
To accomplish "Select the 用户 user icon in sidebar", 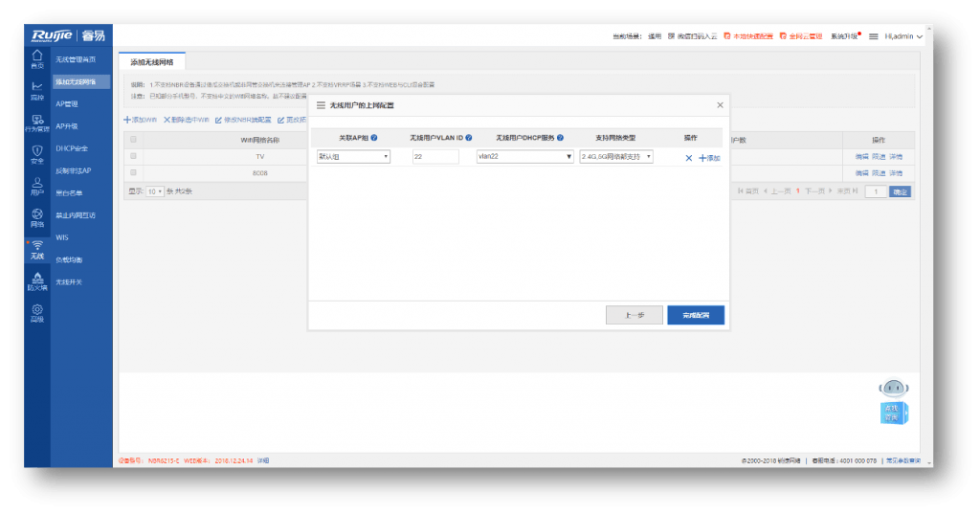I will [37, 185].
